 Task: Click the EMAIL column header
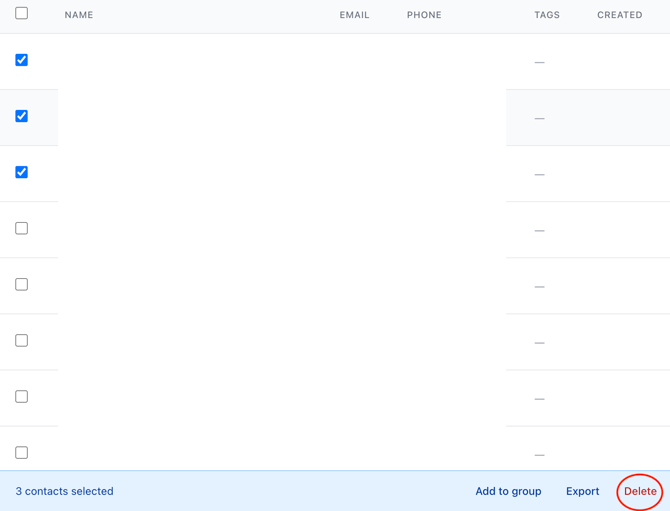pos(354,15)
